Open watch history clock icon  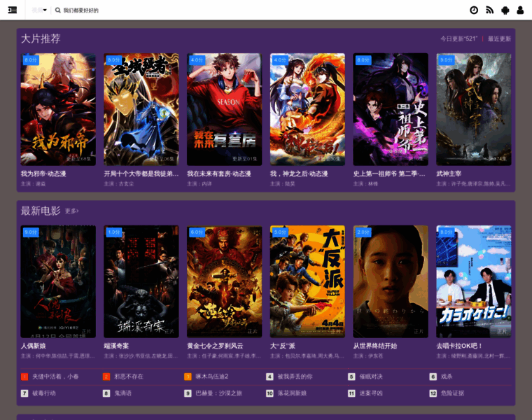click(x=474, y=10)
